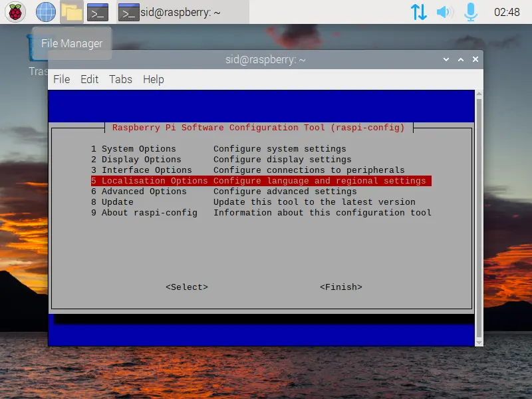532x399 pixels.
Task: Open the microphone tray icon
Action: click(471, 12)
